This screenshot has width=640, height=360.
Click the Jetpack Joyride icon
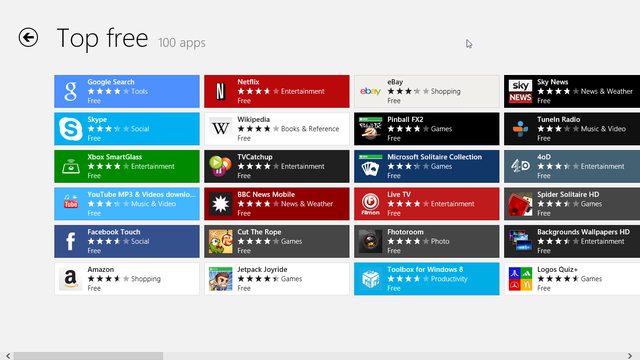[x=220, y=279]
